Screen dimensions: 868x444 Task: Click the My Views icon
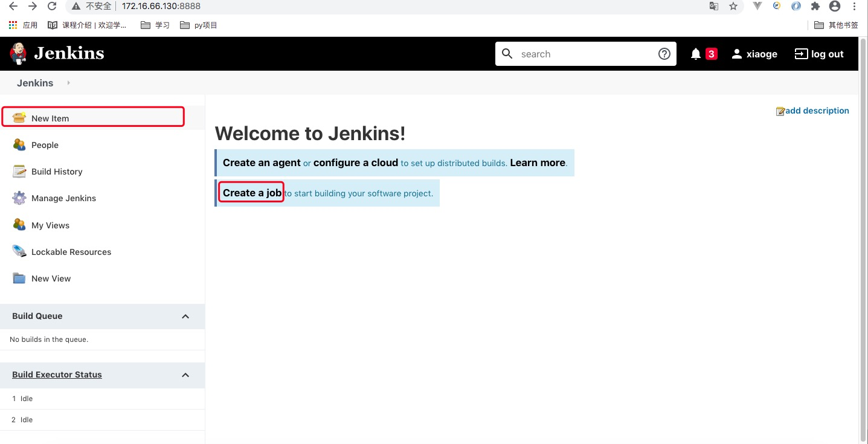(19, 225)
